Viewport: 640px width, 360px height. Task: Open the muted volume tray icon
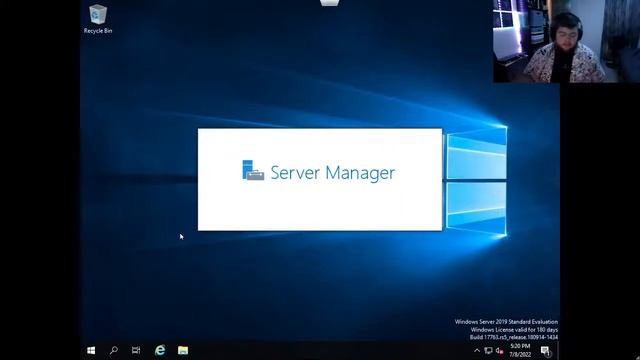499,351
